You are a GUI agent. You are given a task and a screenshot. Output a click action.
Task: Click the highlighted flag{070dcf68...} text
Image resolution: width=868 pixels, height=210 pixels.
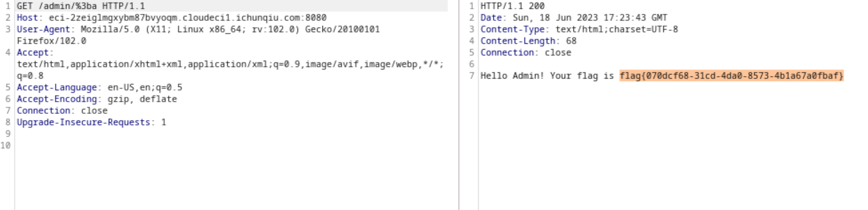point(731,76)
